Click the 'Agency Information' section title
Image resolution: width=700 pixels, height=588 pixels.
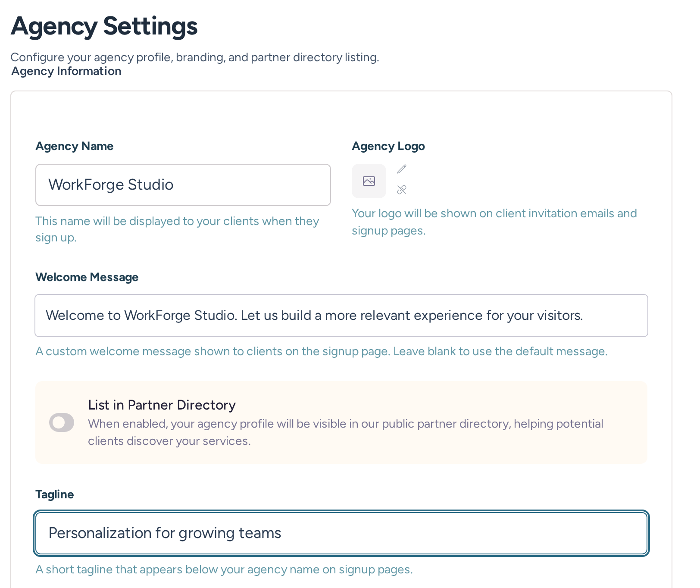click(66, 71)
